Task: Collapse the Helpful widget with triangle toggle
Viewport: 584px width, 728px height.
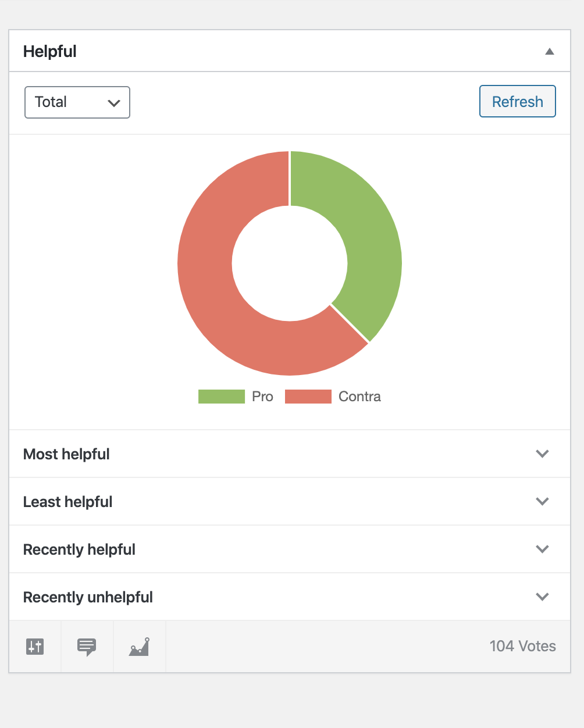Action: pos(549,51)
